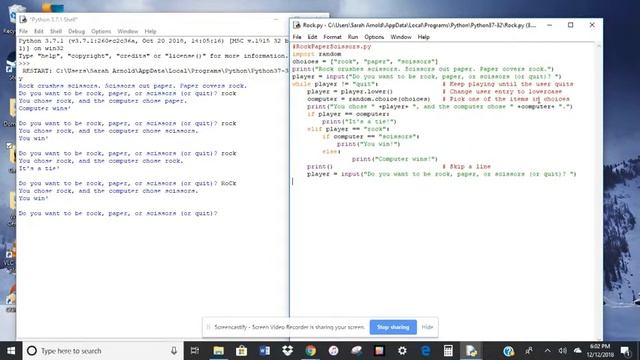This screenshot has height=360, width=640.
Task: Open Dropbox from the taskbar
Action: (x=287, y=351)
